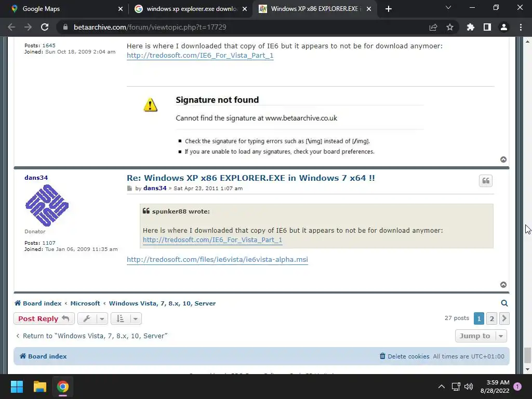The image size is (532, 399).
Task: Open the display and sorting options dropdown
Action: (x=126, y=318)
